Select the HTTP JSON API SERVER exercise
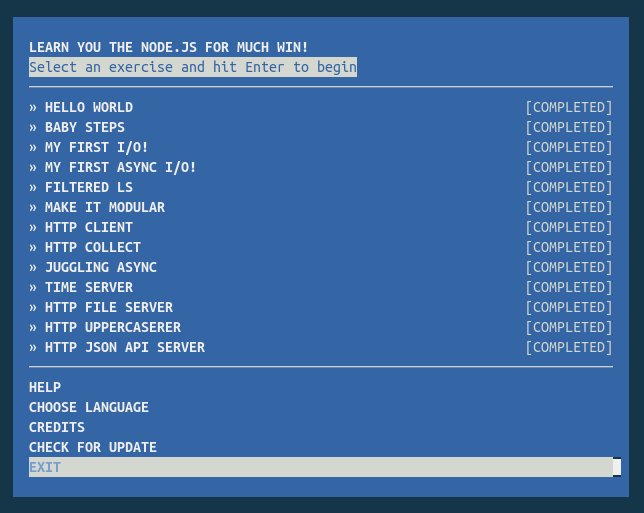644x513 pixels. point(321,347)
